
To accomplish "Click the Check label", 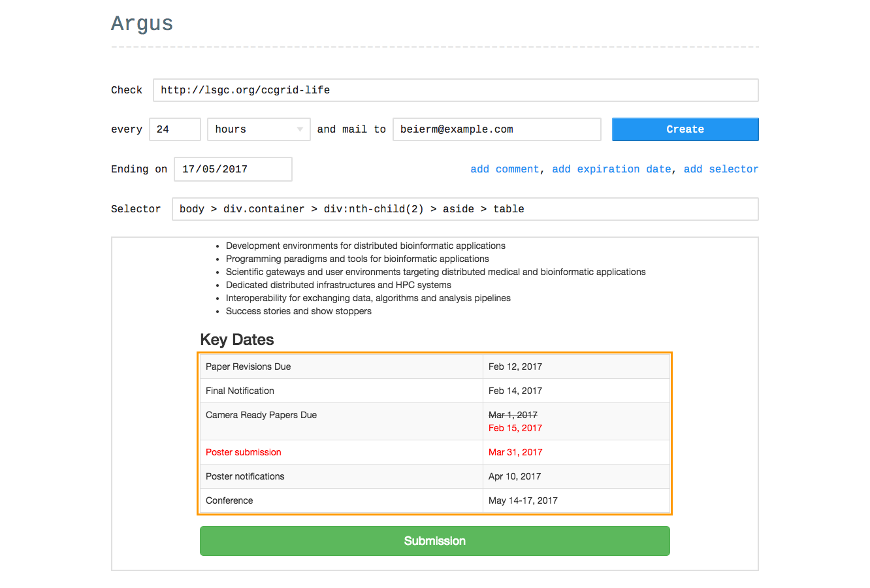I will click(127, 90).
